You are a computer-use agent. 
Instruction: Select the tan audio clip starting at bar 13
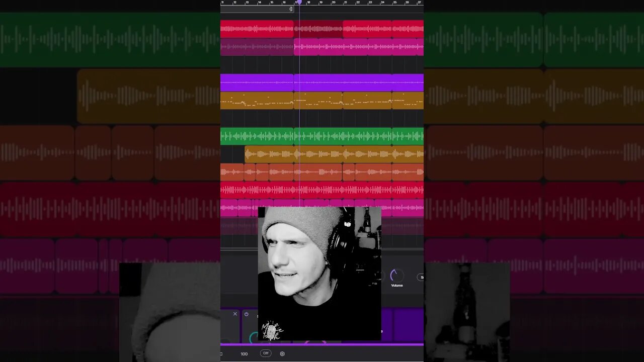[x=269, y=154]
